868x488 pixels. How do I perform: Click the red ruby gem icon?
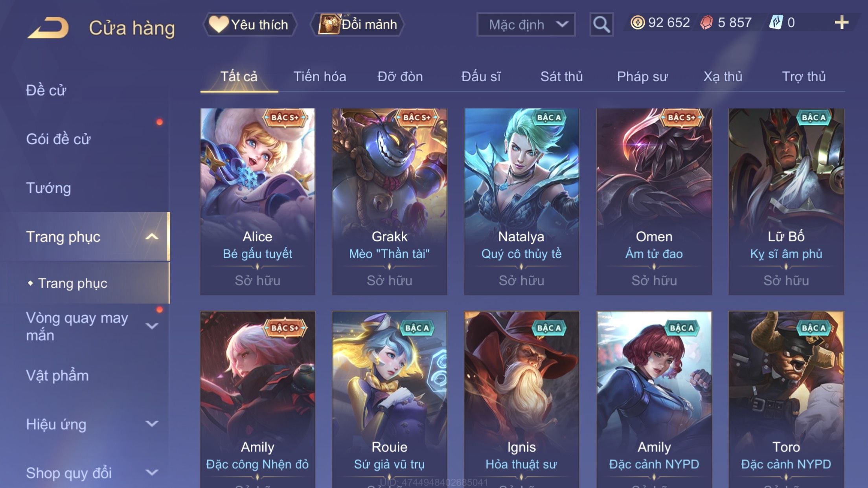(x=706, y=22)
